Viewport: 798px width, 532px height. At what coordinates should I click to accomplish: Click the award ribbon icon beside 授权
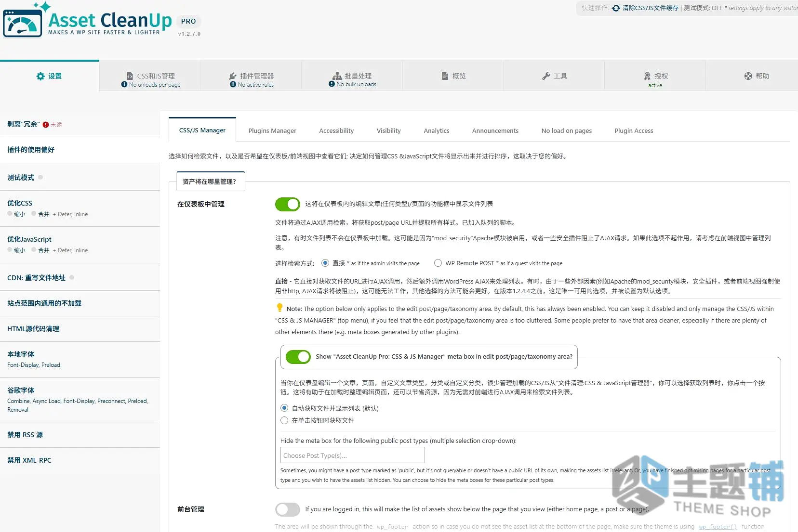647,76
